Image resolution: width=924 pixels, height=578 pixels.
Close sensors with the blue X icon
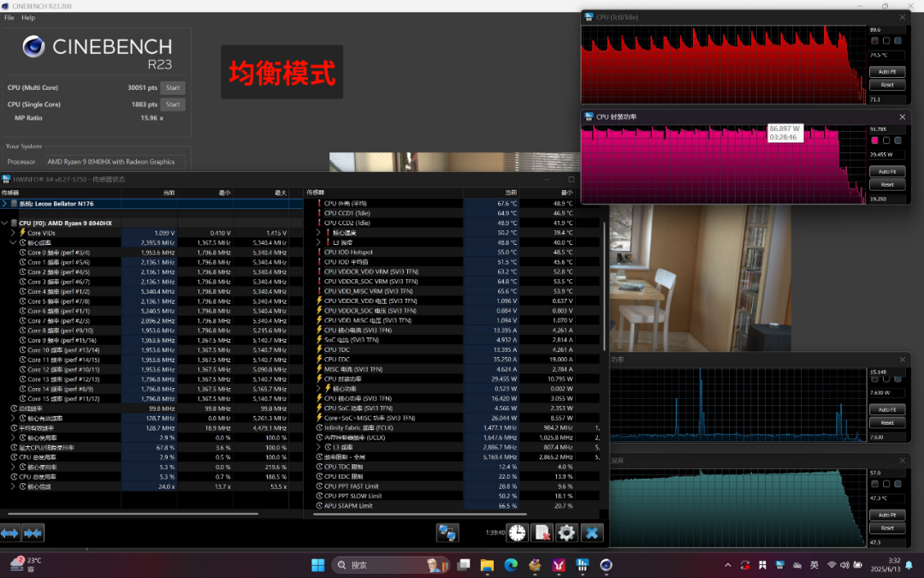[x=592, y=533]
